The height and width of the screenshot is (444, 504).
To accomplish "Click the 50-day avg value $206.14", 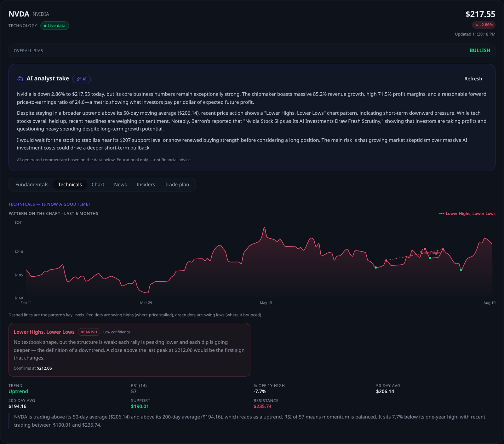I will [x=385, y=391].
